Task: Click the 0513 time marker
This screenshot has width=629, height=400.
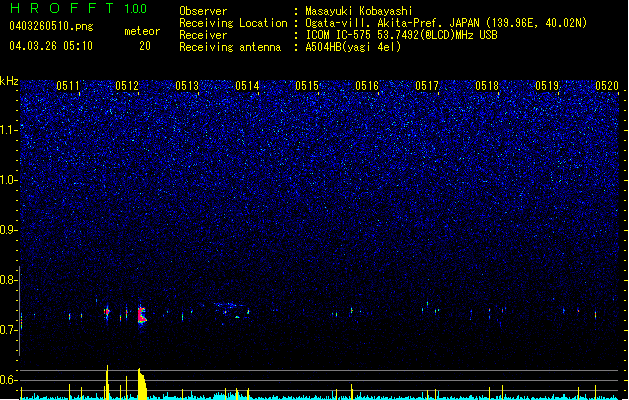Action: (187, 86)
